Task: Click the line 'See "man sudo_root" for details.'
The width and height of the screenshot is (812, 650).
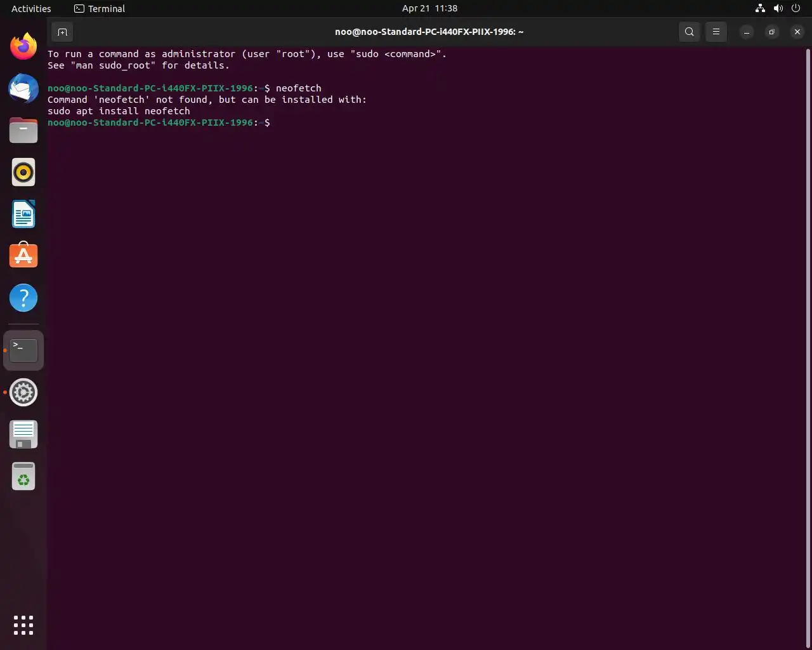Action: [138, 65]
